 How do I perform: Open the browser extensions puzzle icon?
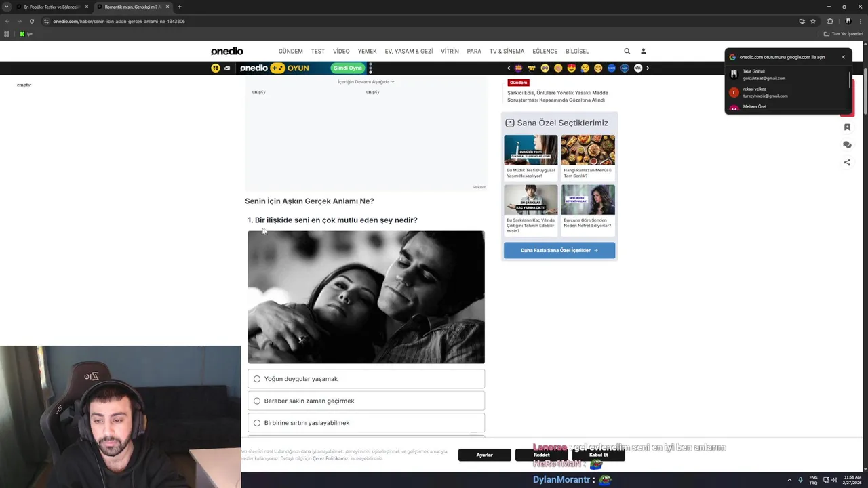click(830, 21)
